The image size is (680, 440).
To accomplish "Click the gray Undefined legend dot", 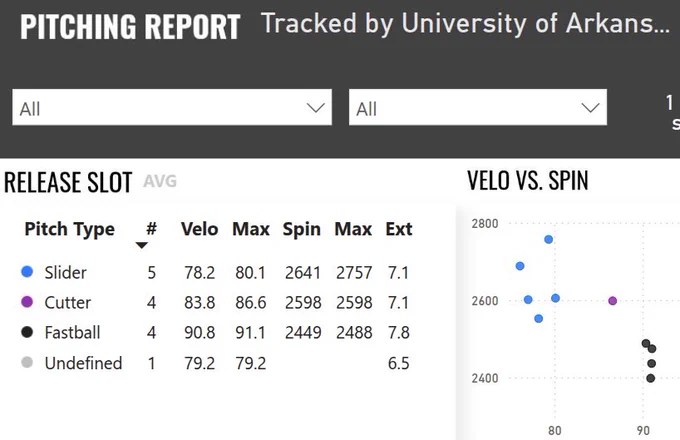I will tap(27, 362).
